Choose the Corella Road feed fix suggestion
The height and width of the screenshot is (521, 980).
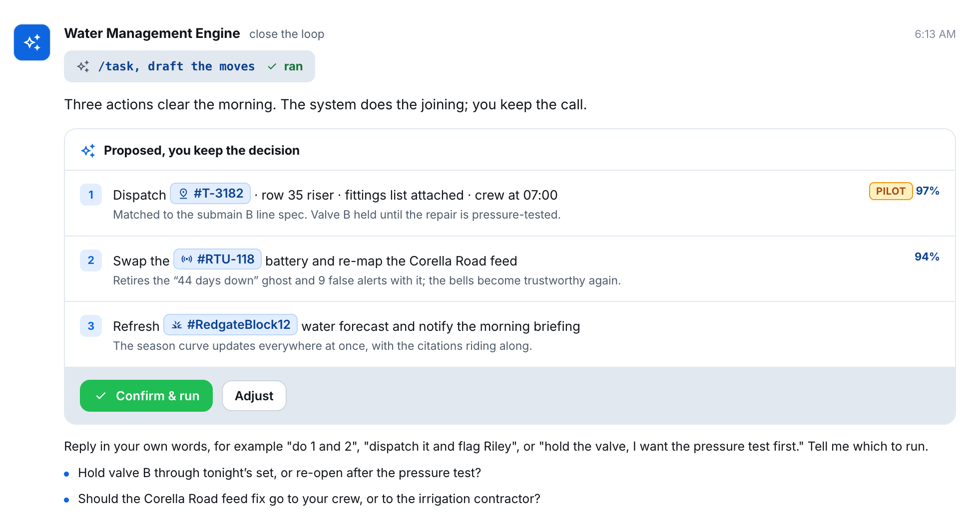click(x=309, y=499)
